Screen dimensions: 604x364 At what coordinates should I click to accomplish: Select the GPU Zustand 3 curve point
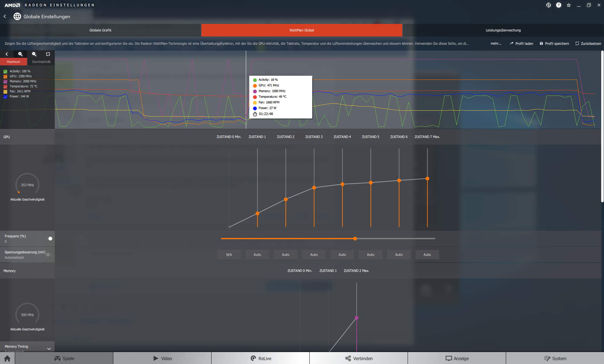[314, 188]
